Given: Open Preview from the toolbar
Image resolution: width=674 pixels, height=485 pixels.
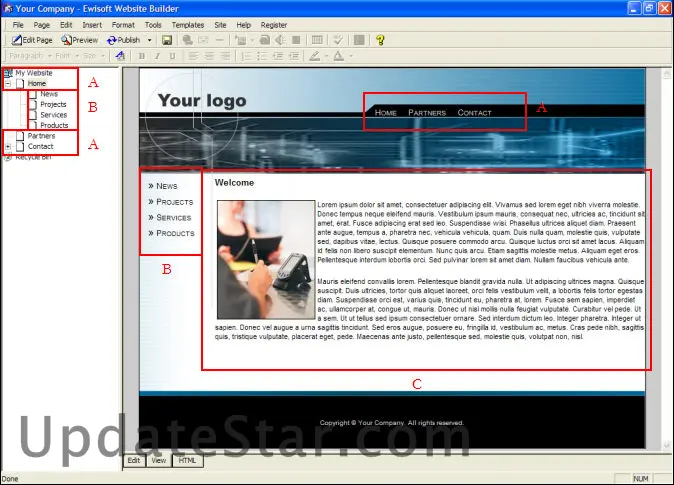Looking at the screenshot, I should point(80,40).
